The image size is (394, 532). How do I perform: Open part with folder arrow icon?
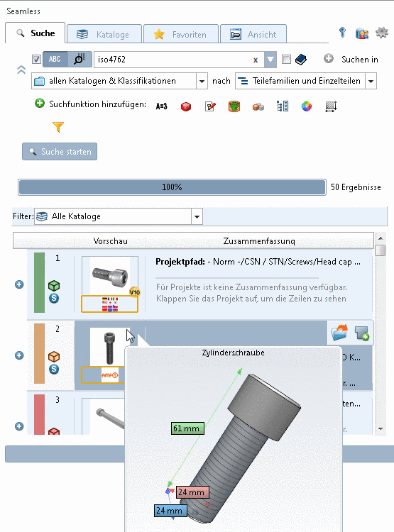(340, 332)
